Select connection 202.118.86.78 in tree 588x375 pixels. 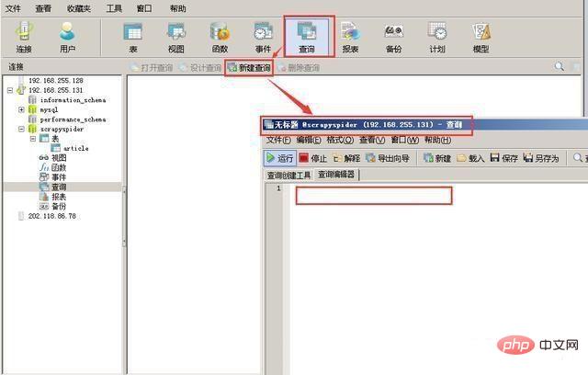coord(52,216)
